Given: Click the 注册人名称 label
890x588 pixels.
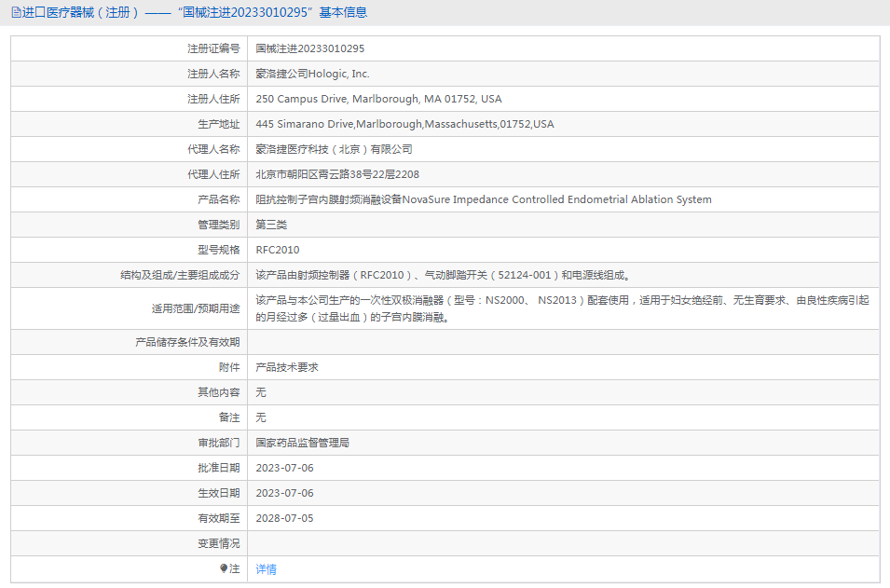Looking at the screenshot, I should pos(213,74).
